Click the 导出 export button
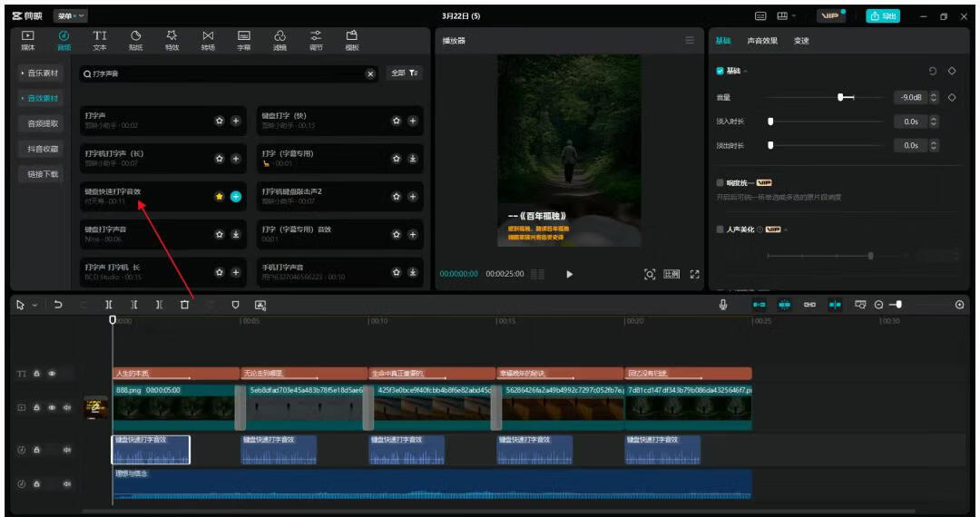Image resolution: width=980 pixels, height=517 pixels. point(882,16)
